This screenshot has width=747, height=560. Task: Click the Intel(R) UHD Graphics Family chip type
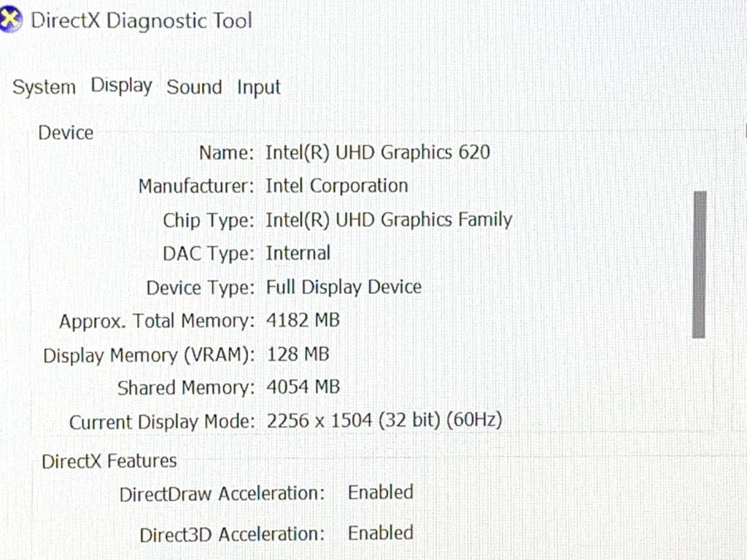click(389, 220)
